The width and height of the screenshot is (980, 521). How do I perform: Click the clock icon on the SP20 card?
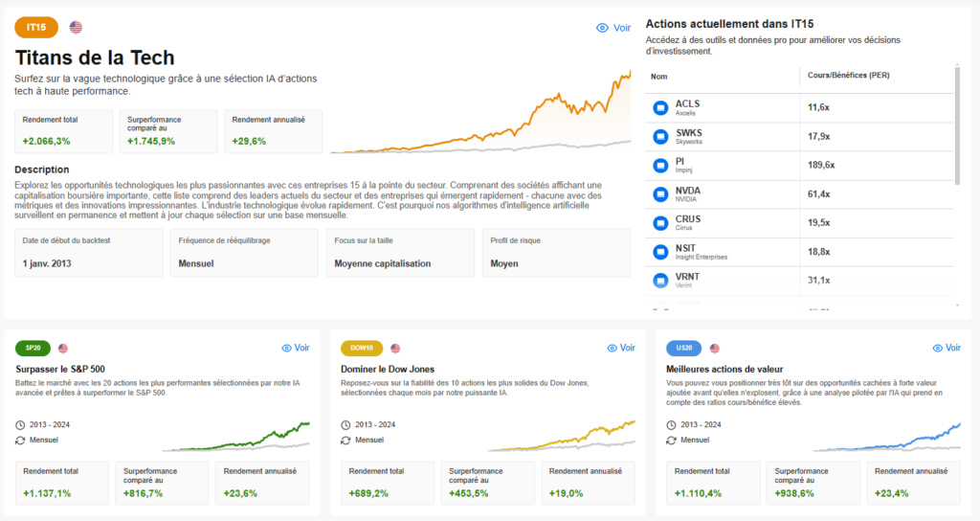point(21,425)
